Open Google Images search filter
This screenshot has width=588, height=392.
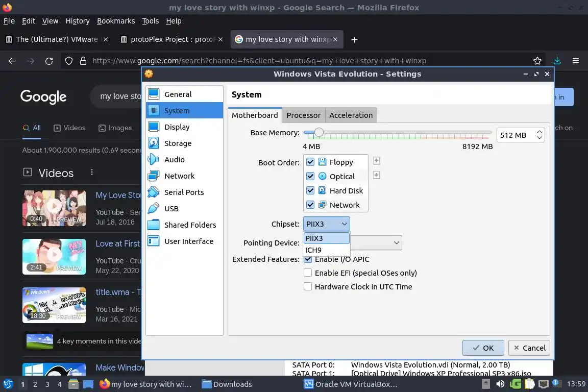point(115,128)
